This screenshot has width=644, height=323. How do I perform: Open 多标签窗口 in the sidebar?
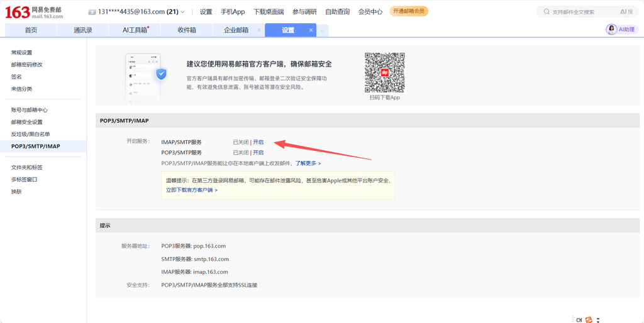click(x=25, y=179)
